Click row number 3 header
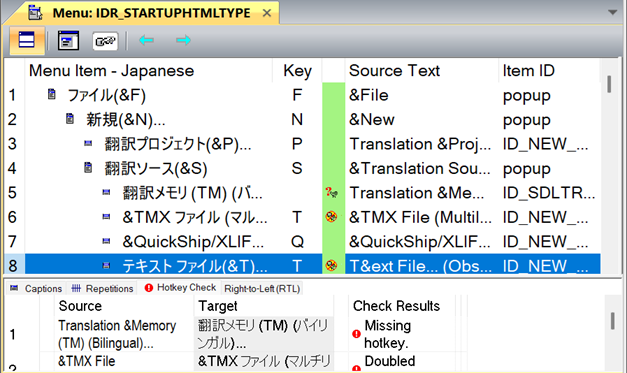This screenshot has width=627, height=373. pos(13,144)
